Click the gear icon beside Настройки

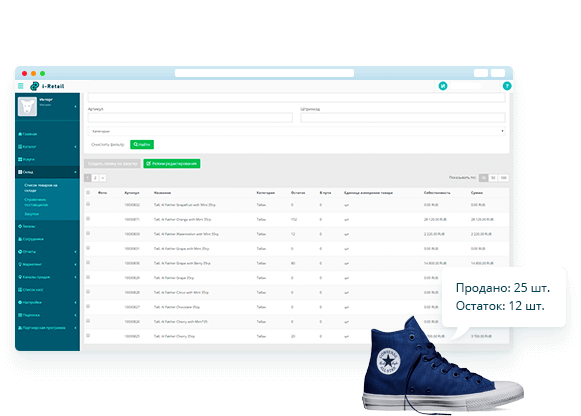[20, 302]
